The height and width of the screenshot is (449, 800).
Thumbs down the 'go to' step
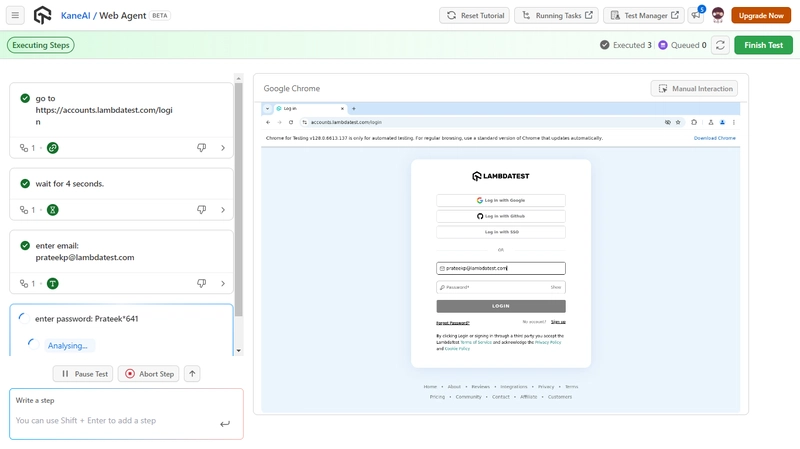(202, 147)
